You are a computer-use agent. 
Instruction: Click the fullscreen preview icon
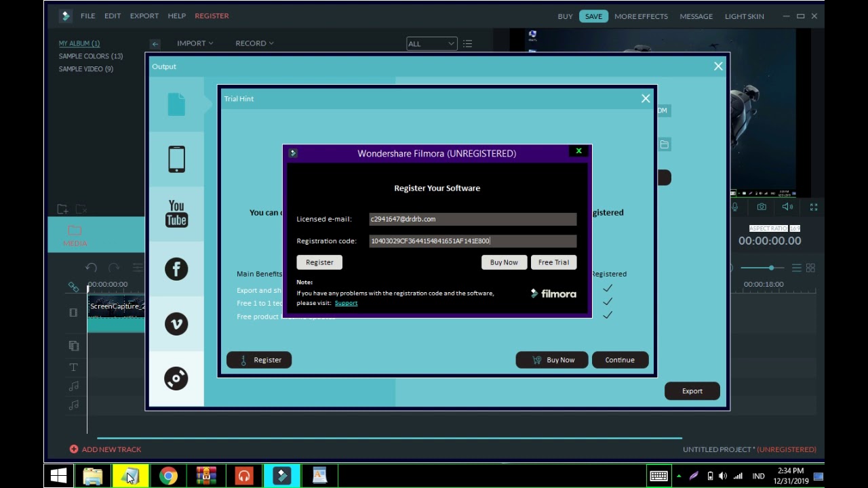click(x=813, y=207)
